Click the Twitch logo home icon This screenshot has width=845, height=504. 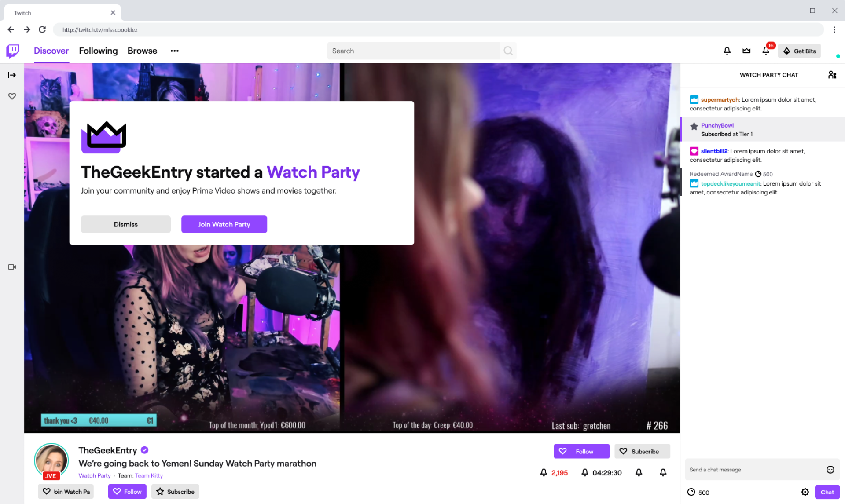pos(12,51)
